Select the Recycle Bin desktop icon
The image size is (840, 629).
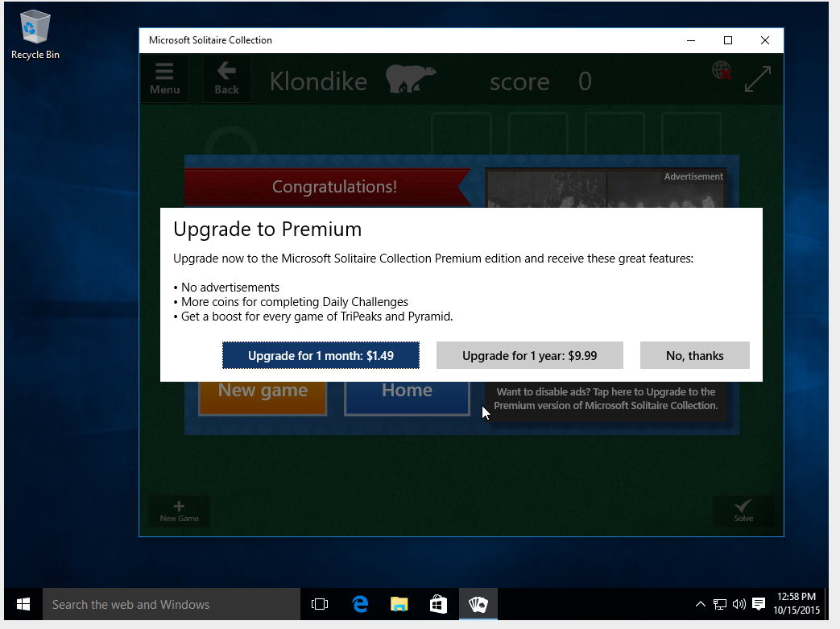pyautogui.click(x=35, y=35)
